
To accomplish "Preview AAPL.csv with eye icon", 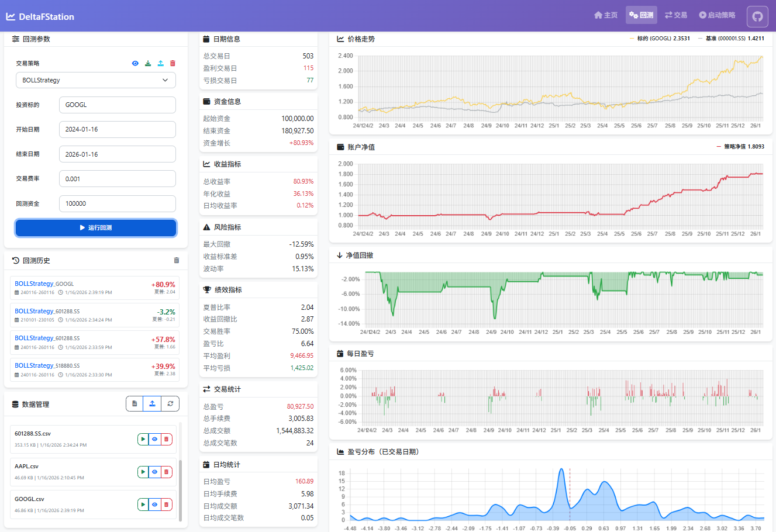I will coord(154,472).
